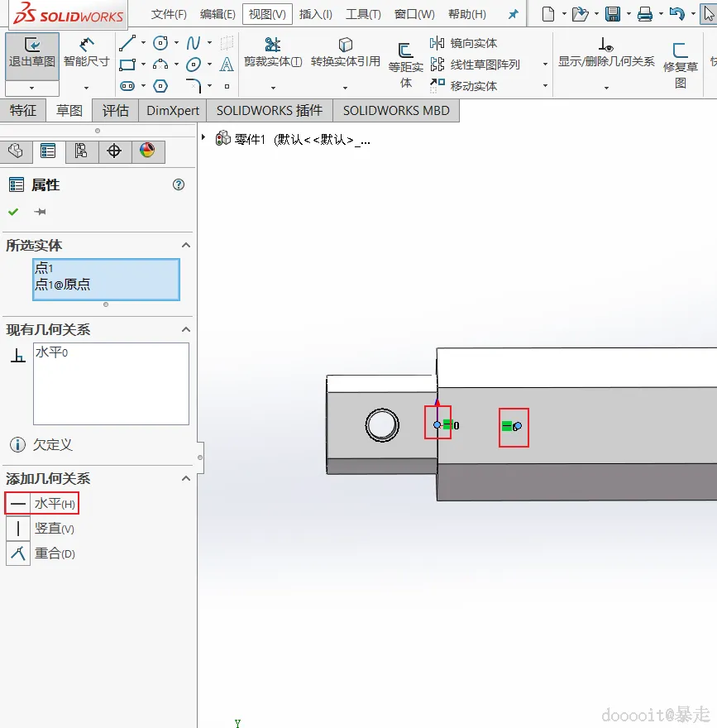The height and width of the screenshot is (728, 717).
Task: Add the Vertical (竖直) relation
Action: pos(41,529)
